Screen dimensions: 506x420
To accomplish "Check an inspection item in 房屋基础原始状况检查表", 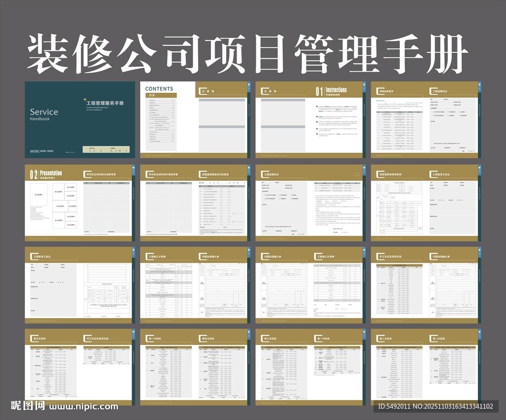I will [x=221, y=189].
